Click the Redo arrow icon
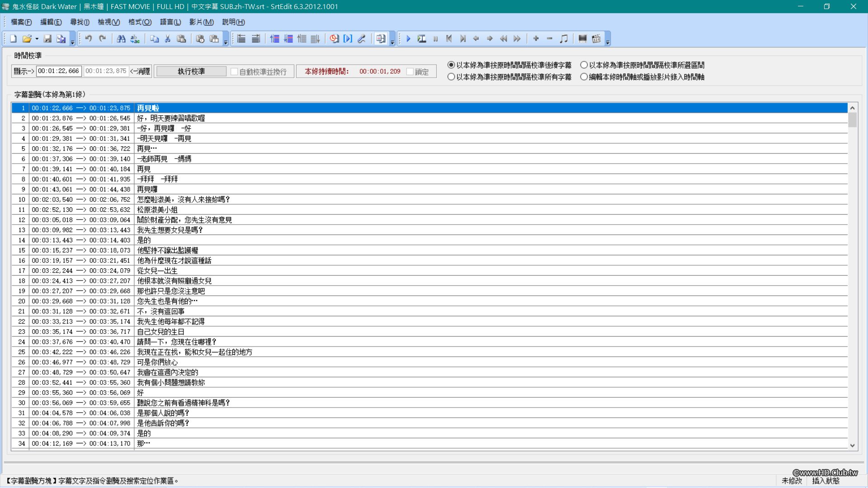 103,39
